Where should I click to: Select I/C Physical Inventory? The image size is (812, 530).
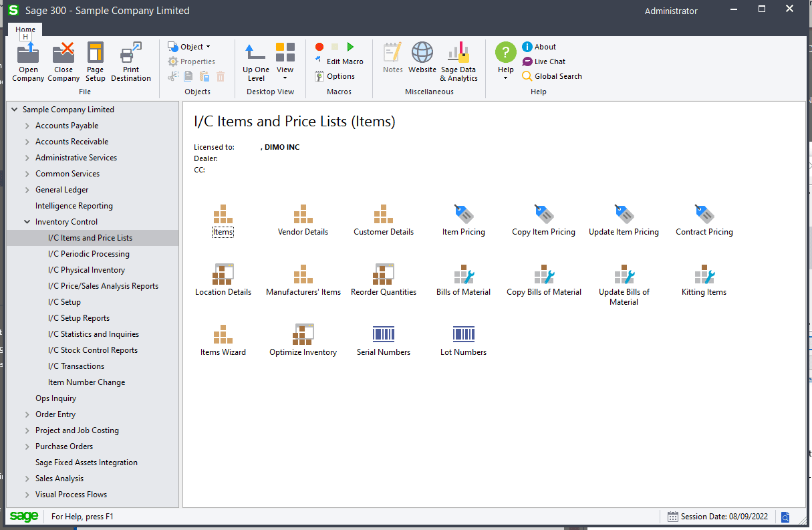86,270
